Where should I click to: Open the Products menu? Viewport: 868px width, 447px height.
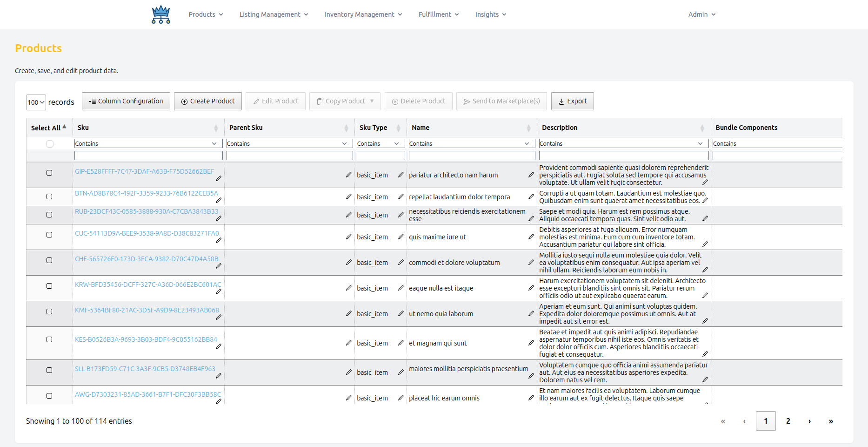tap(206, 14)
